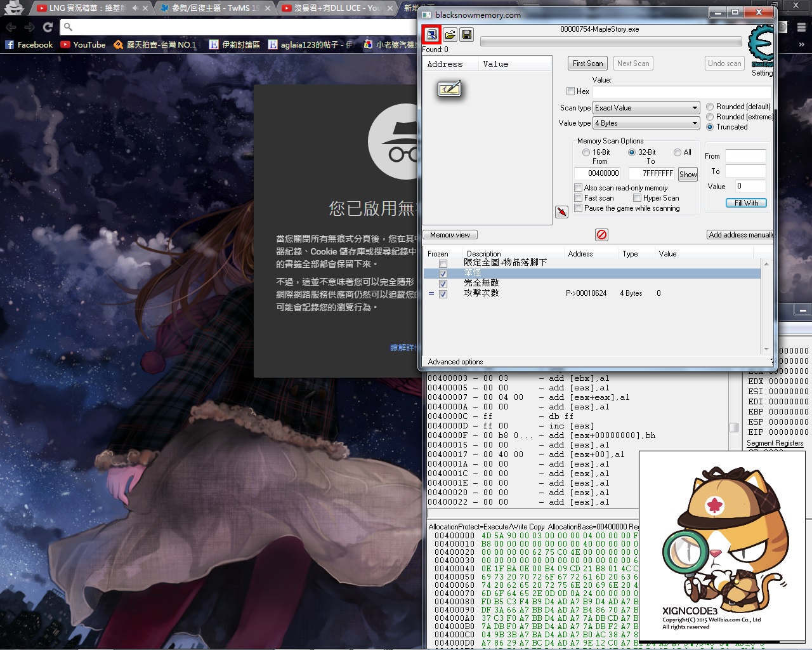Open the 露天拍賣 bookmark
Screen dimensions: 812x650
tap(155, 44)
